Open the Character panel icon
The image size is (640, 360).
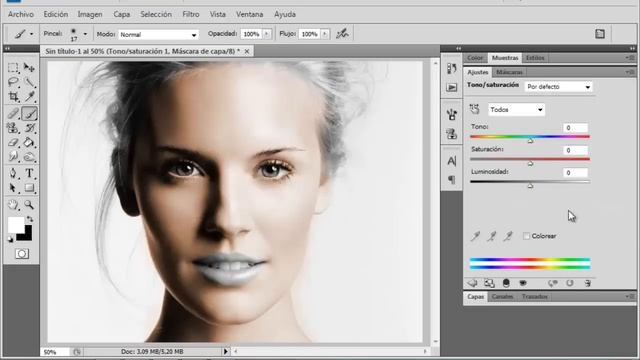[x=451, y=161]
